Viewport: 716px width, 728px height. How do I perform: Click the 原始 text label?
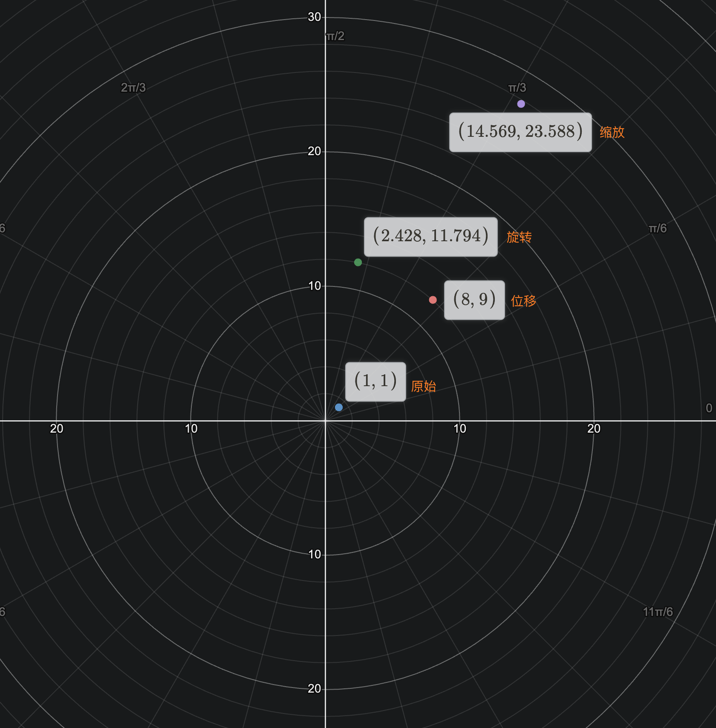tap(424, 387)
